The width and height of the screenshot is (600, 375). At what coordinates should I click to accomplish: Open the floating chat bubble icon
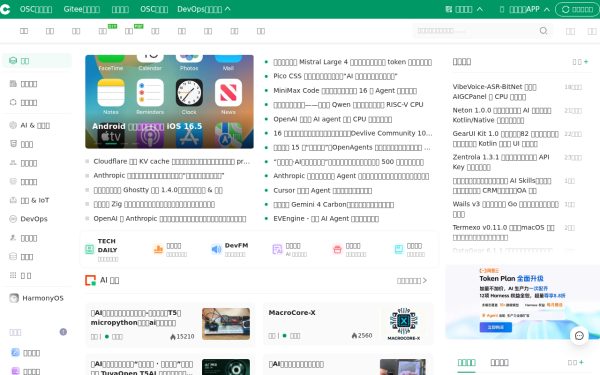point(579,336)
